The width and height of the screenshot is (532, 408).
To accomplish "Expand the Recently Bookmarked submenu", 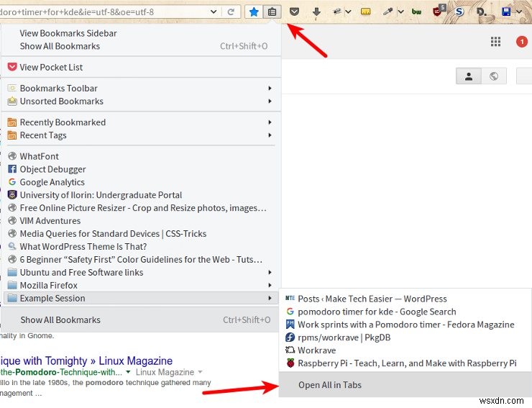I will pyautogui.click(x=141, y=122).
